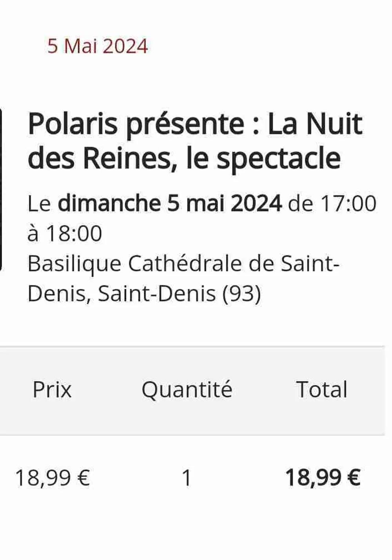Click the word "Le" before the event date
The width and height of the screenshot is (392, 560).
click(x=39, y=204)
